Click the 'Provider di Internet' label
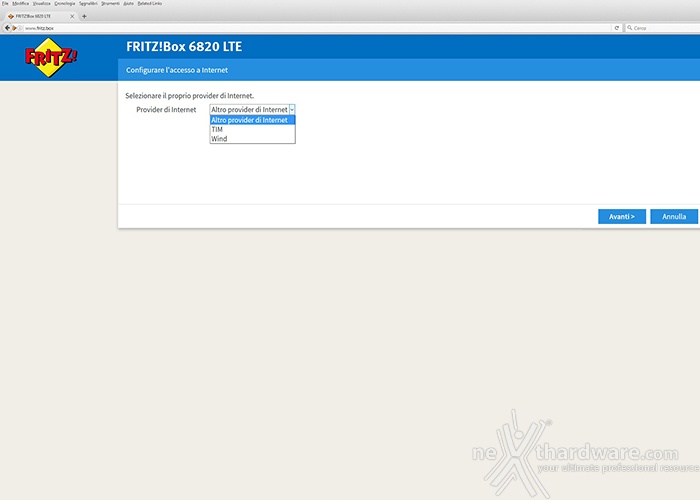This screenshot has width=700, height=500. coord(166,109)
